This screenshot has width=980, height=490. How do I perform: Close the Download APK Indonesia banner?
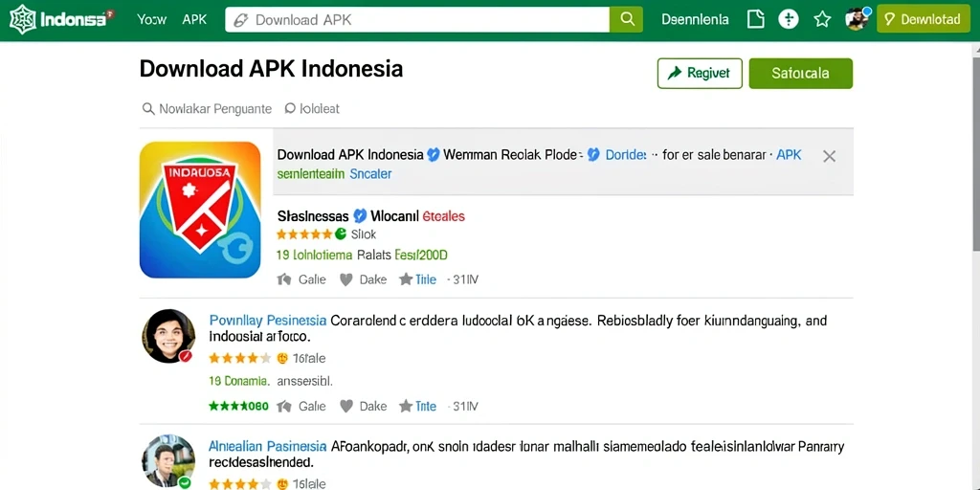(x=830, y=156)
